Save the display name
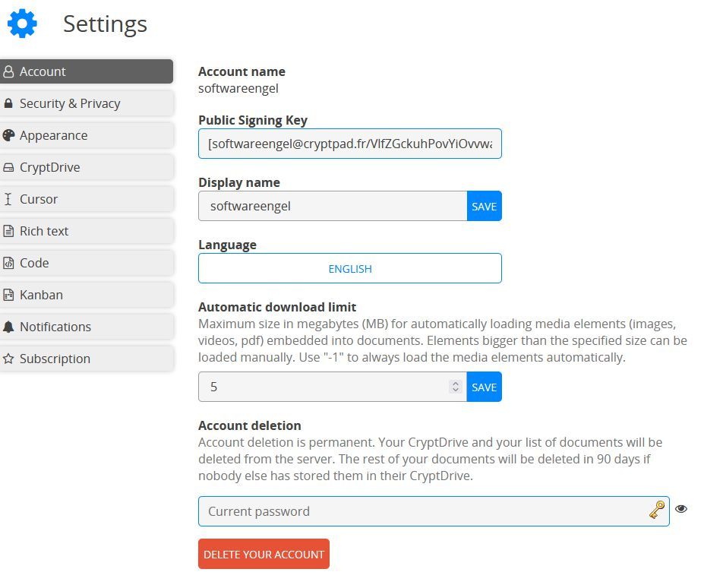Screen dimensions: 704x588 pyautogui.click(x=484, y=206)
